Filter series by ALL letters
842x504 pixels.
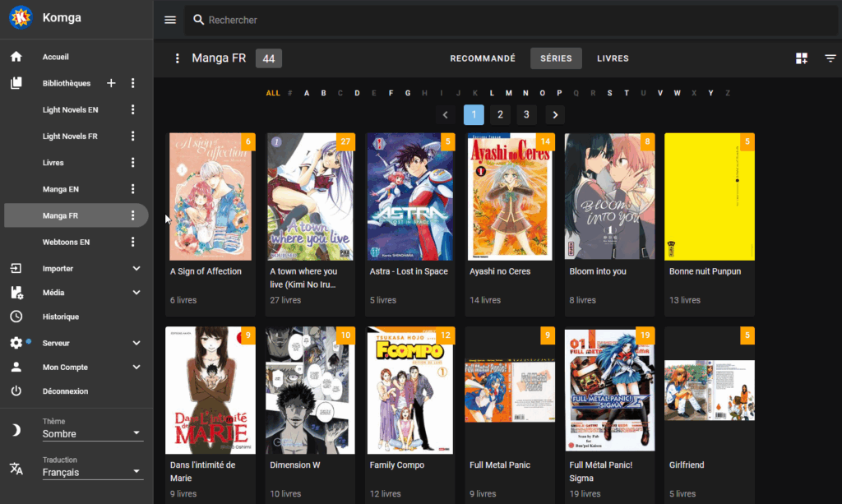point(273,93)
